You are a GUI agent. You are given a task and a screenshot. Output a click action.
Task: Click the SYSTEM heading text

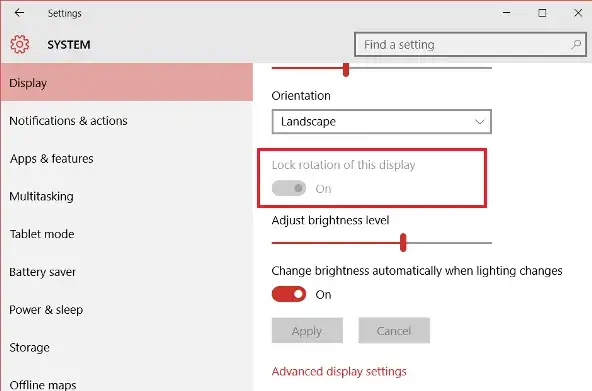(69, 45)
